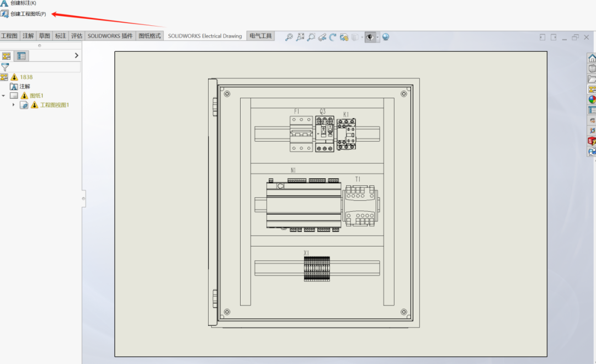
Task: Expand the 工程图视图1 tree item
Action: [x=14, y=104]
